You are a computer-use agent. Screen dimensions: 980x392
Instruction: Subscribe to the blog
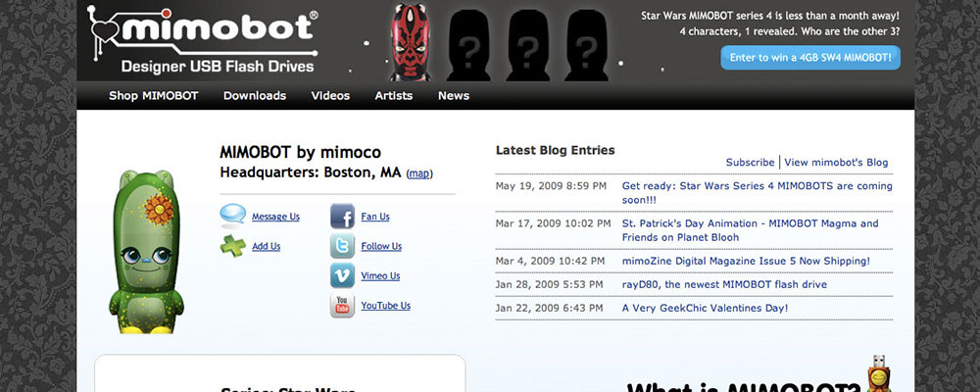[750, 162]
